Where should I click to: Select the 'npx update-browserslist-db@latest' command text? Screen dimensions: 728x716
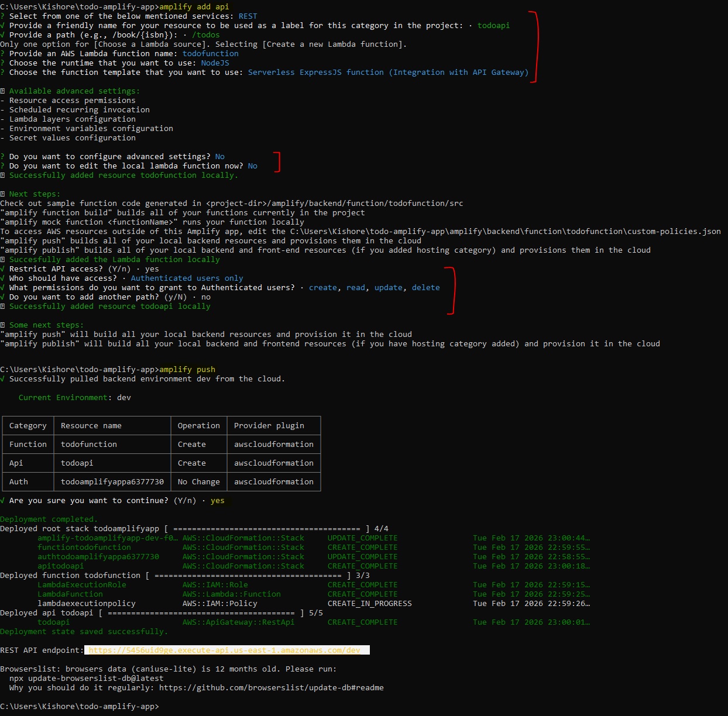tap(86, 678)
